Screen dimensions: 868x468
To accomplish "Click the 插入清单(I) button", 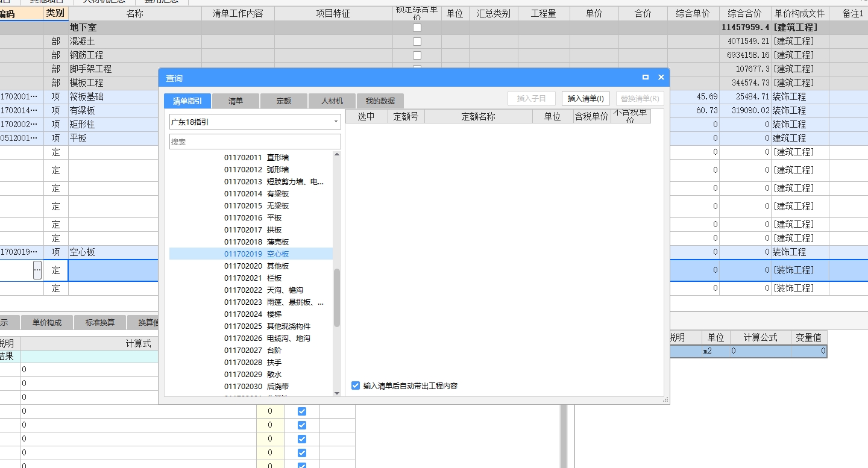I will (586, 99).
